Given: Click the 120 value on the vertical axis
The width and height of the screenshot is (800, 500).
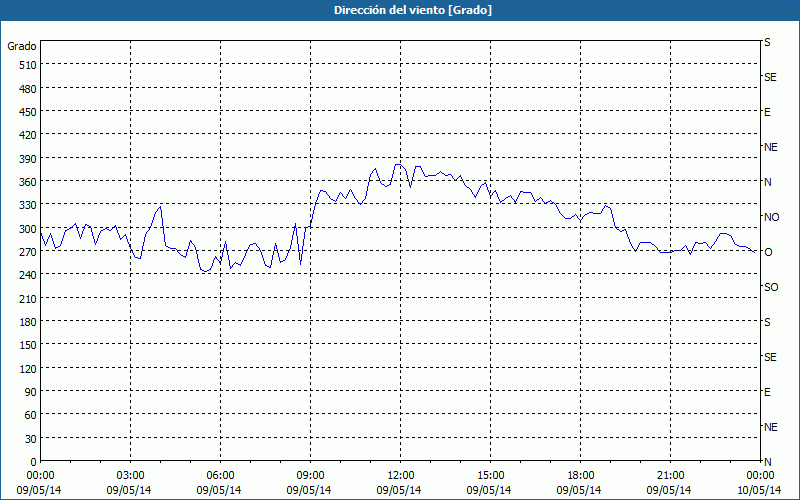Looking at the screenshot, I should point(29,369).
